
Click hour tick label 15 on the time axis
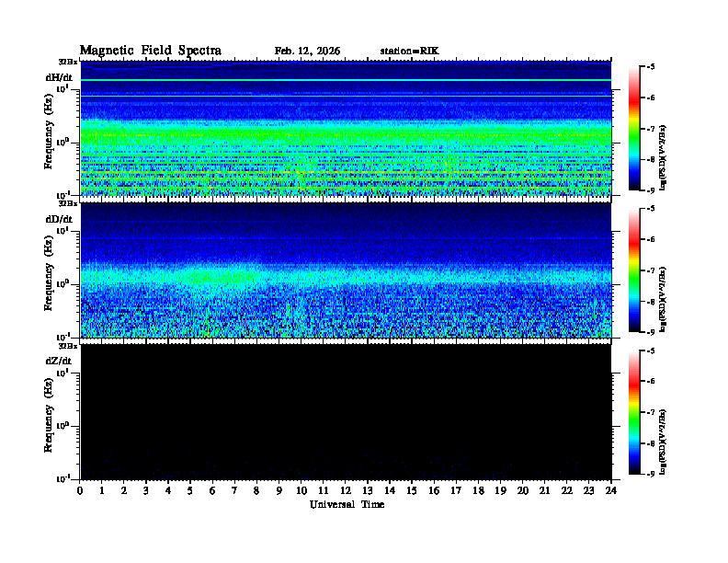coord(412,491)
